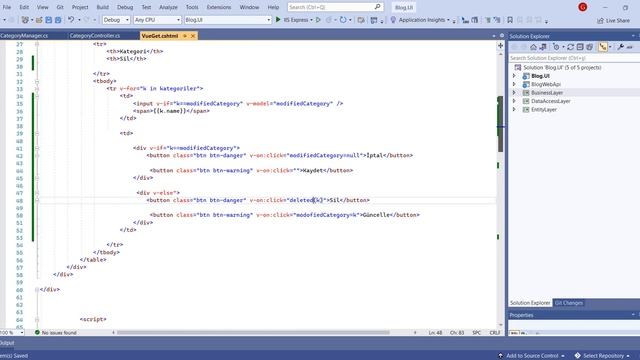
Task: Open the open-documents overflow dropdown arrow
Action: point(493,36)
